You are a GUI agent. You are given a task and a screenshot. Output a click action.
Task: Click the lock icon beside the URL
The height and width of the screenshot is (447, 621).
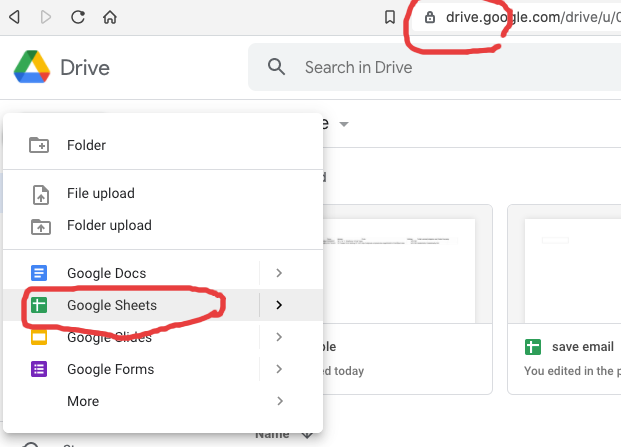[430, 17]
